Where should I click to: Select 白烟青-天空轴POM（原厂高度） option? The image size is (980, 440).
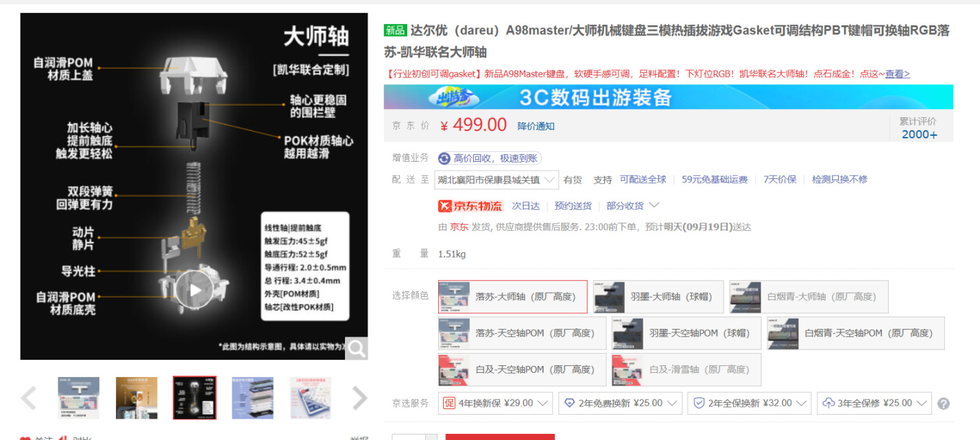pyautogui.click(x=856, y=333)
